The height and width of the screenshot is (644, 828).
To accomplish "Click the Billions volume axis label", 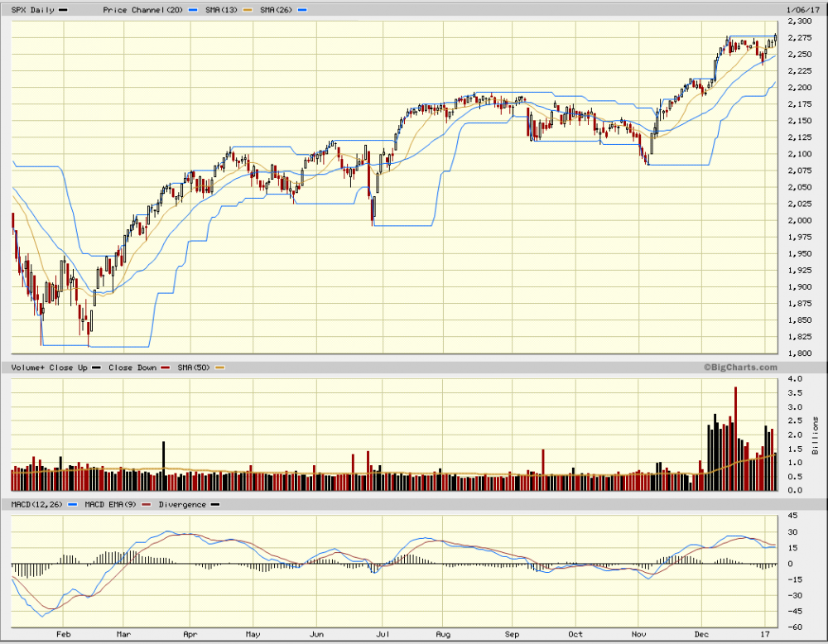I will coord(816,435).
